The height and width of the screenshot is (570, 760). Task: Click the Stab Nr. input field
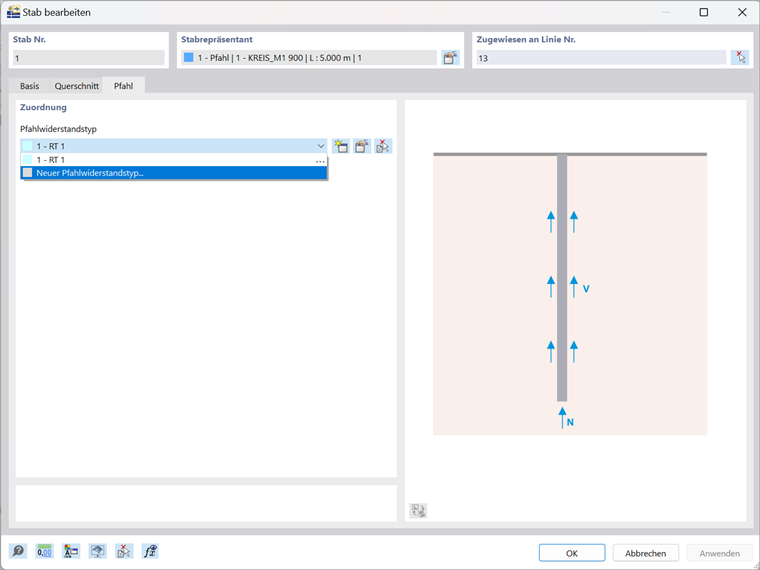click(89, 58)
